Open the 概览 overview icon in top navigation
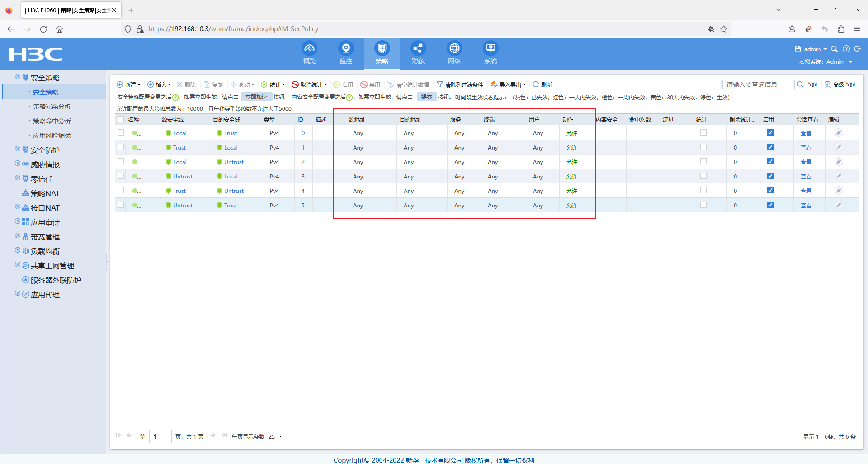The height and width of the screenshot is (464, 868). point(310,48)
